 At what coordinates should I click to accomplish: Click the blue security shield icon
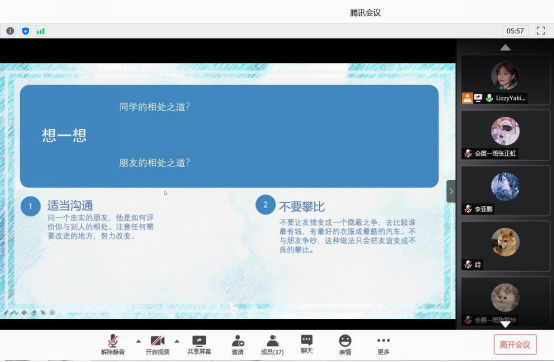pyautogui.click(x=25, y=31)
